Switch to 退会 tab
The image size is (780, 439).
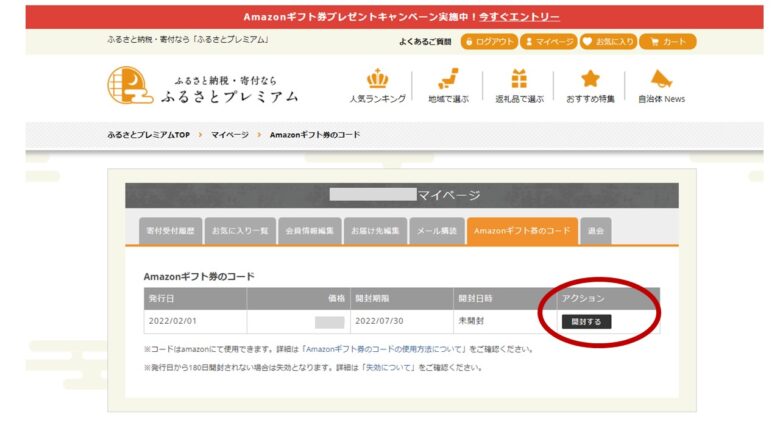[x=596, y=231]
